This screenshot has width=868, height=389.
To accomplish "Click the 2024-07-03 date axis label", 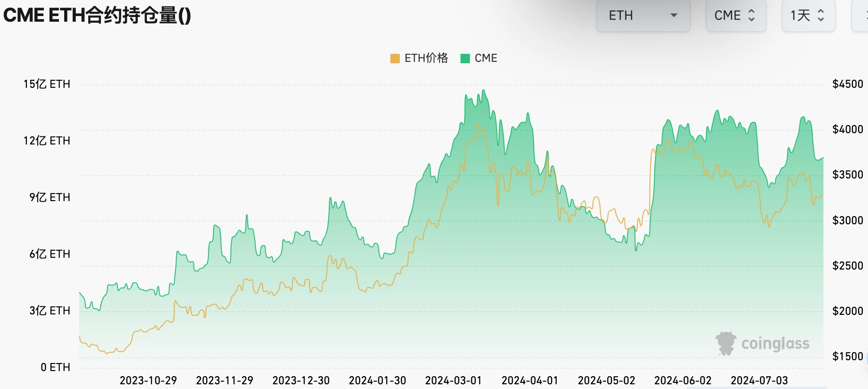I will pyautogui.click(x=759, y=381).
